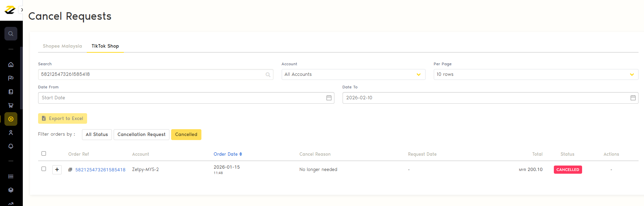Filter orders by All Status
The height and width of the screenshot is (206, 644).
(97, 135)
